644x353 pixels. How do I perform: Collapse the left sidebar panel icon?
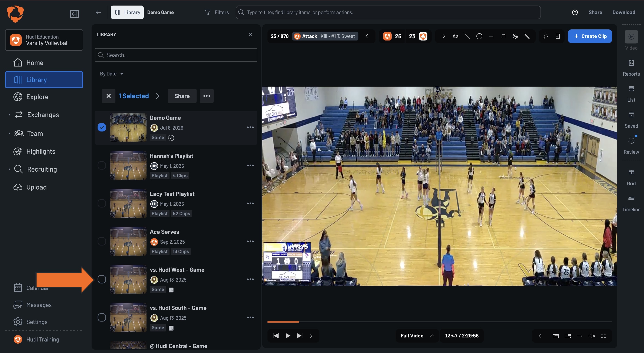74,14
